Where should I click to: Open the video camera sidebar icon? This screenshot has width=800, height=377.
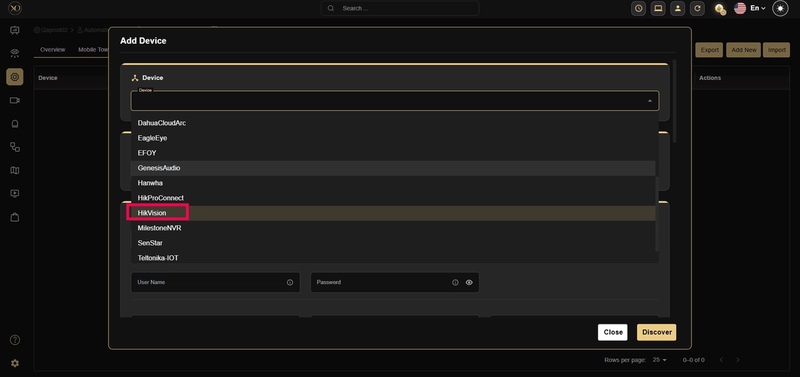15,100
